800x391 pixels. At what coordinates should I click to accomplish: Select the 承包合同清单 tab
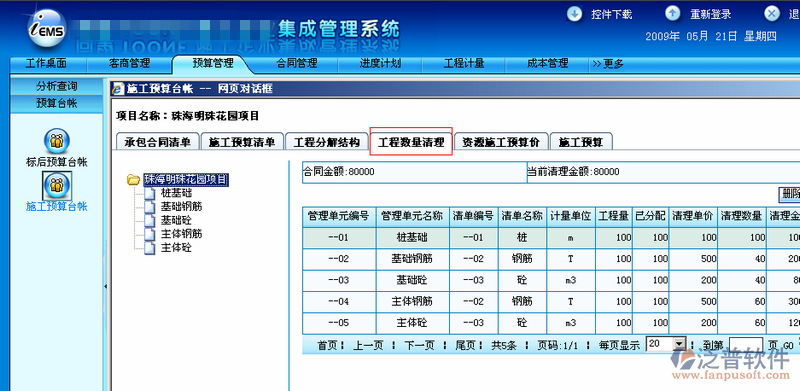pyautogui.click(x=157, y=142)
